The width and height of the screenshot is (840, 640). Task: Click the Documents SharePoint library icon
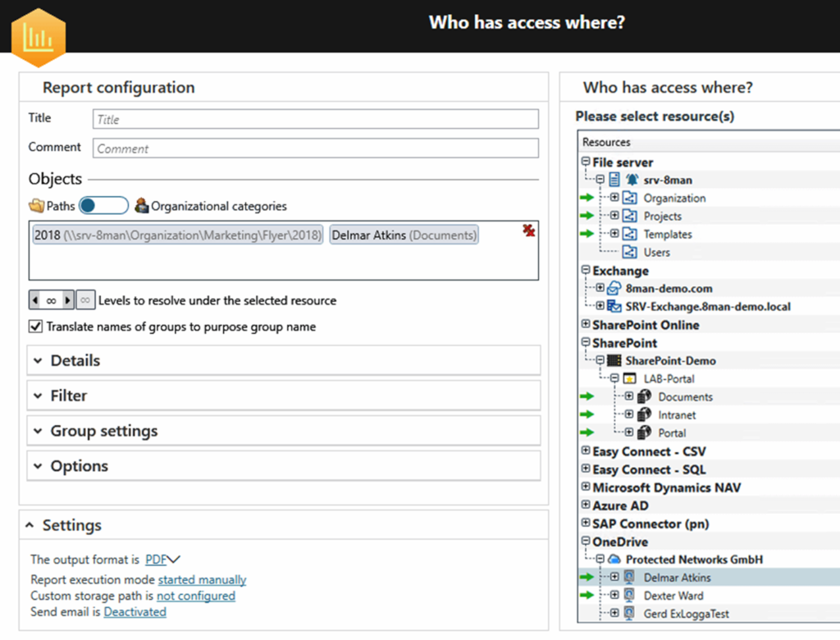click(x=645, y=396)
